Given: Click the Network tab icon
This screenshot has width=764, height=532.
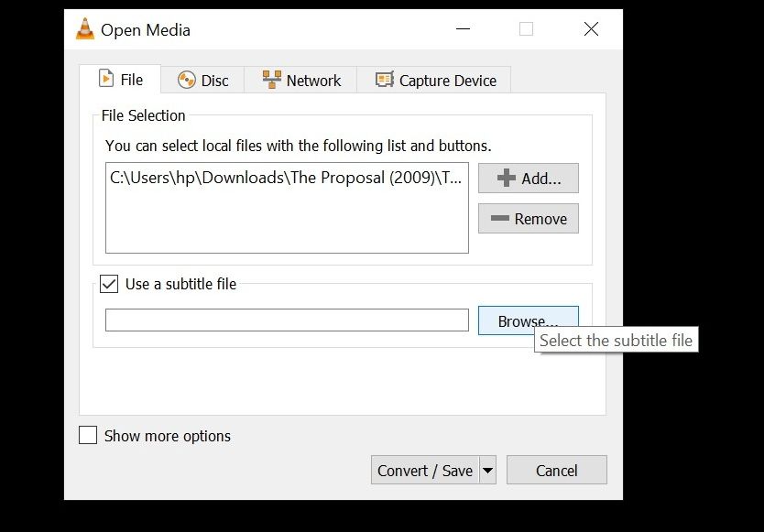Looking at the screenshot, I should (272, 81).
